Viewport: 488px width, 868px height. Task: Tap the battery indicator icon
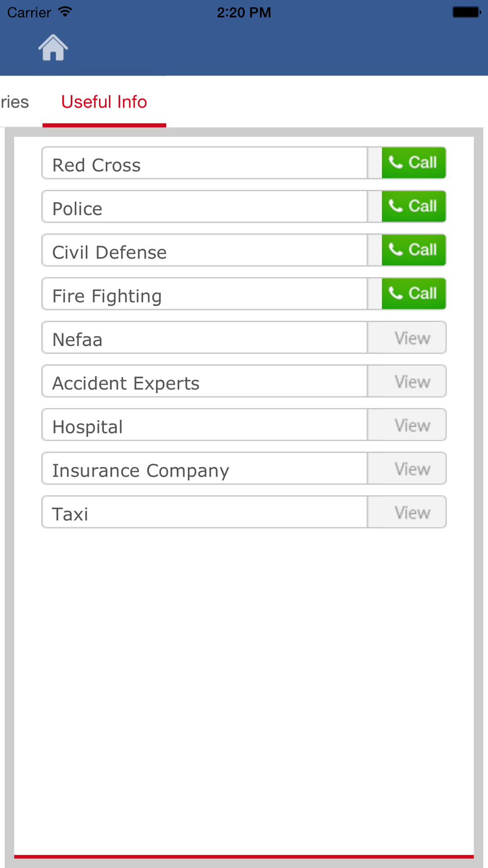(x=467, y=12)
